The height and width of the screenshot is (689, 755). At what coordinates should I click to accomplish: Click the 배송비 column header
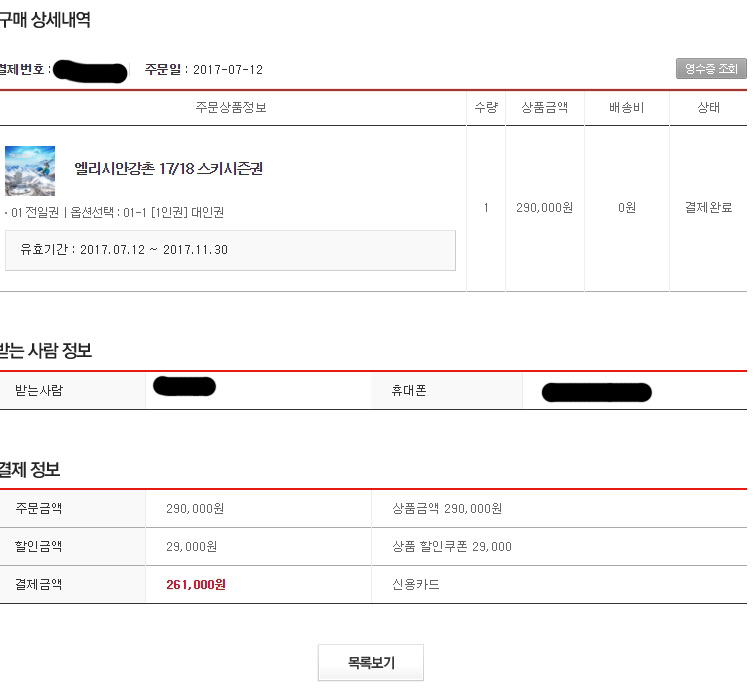pyautogui.click(x=626, y=107)
